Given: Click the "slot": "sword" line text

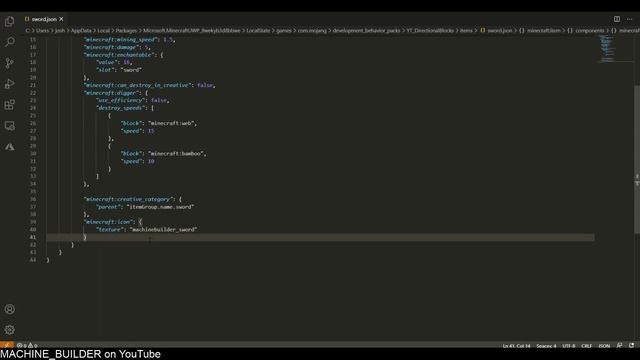Looking at the screenshot, I should point(119,70).
